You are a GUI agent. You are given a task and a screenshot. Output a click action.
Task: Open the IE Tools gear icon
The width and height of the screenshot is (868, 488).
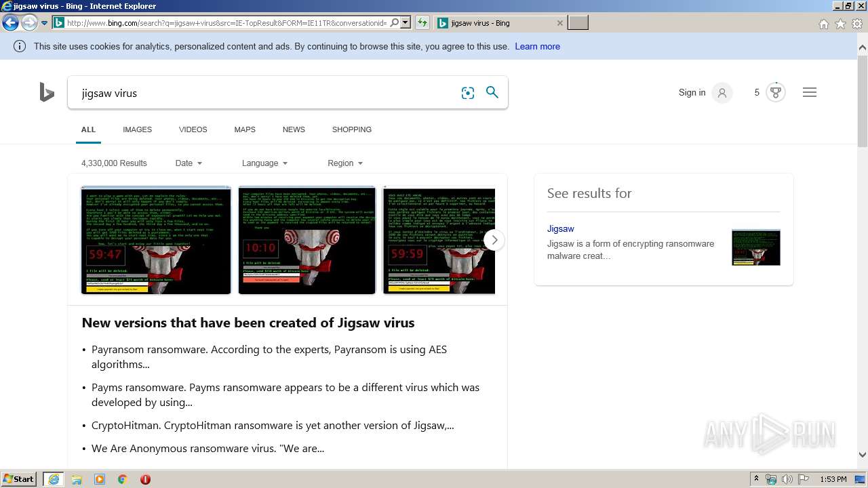point(857,24)
